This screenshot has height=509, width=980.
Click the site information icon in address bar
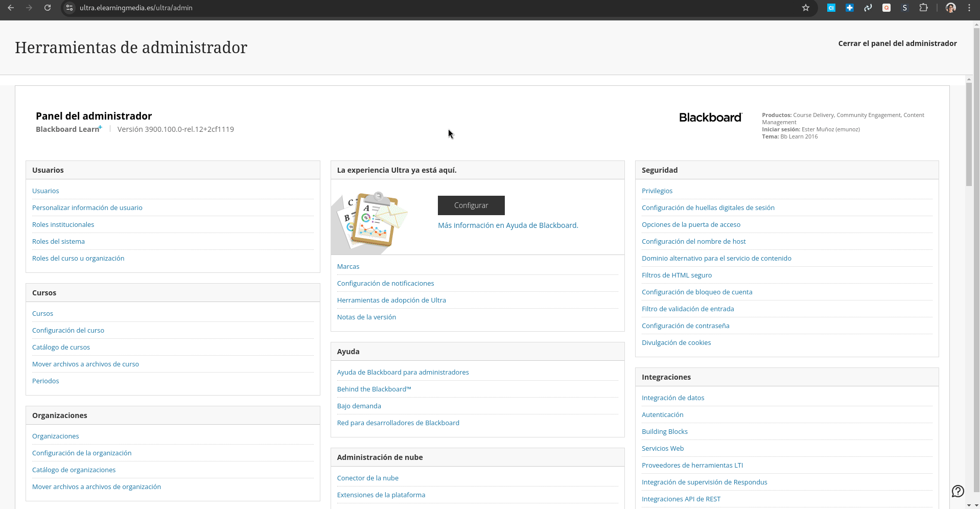[x=70, y=8]
